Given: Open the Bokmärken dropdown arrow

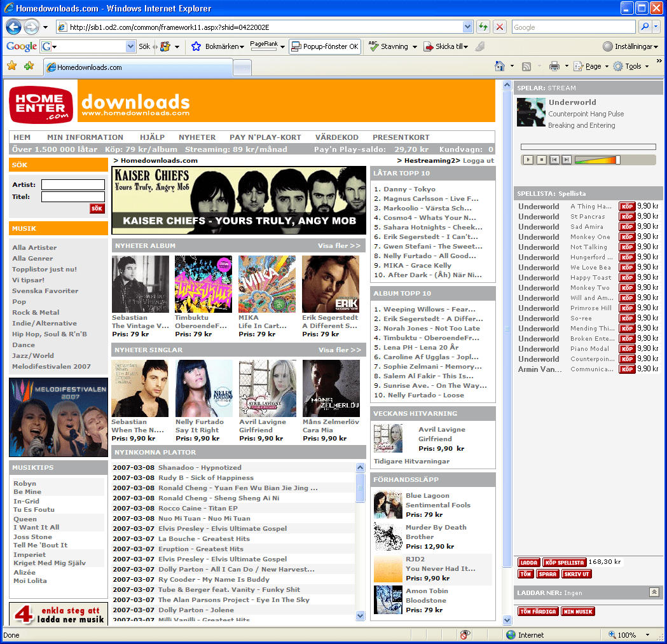Looking at the screenshot, I should click(x=242, y=47).
